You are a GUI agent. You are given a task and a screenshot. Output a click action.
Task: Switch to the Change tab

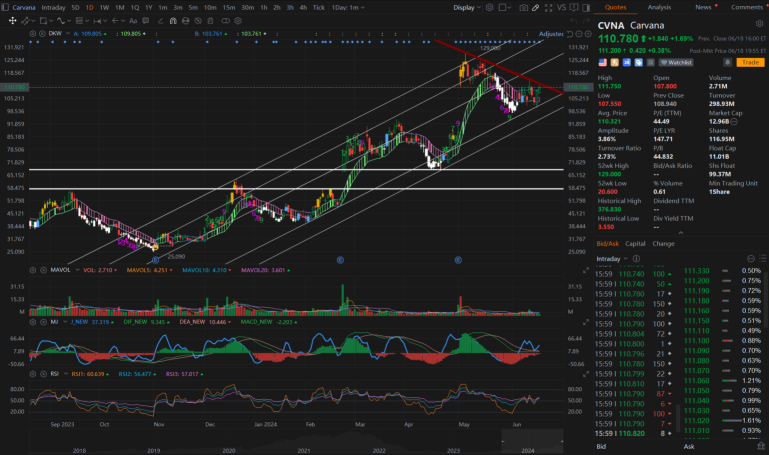pos(663,244)
